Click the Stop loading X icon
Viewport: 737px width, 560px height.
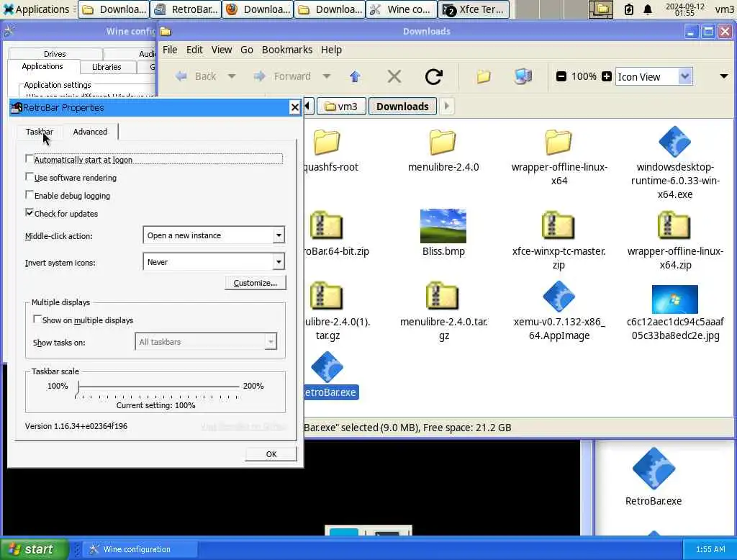394,76
